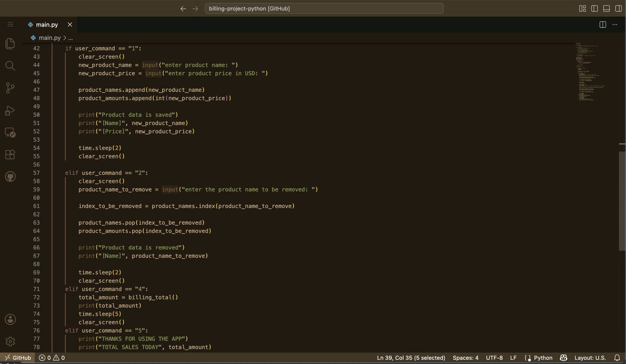
Task: Open the errors and warnings Problems indicator
Action: [x=52, y=358]
